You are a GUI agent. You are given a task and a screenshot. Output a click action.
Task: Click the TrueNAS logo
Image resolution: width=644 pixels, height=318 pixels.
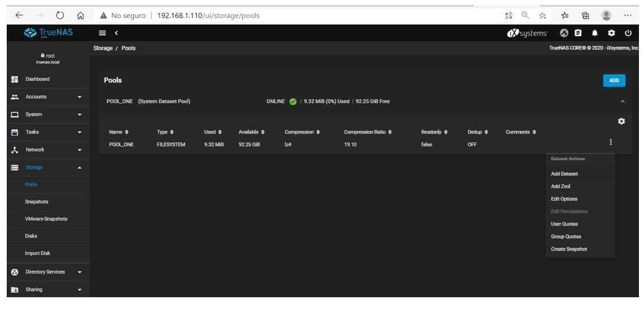pyautogui.click(x=48, y=33)
